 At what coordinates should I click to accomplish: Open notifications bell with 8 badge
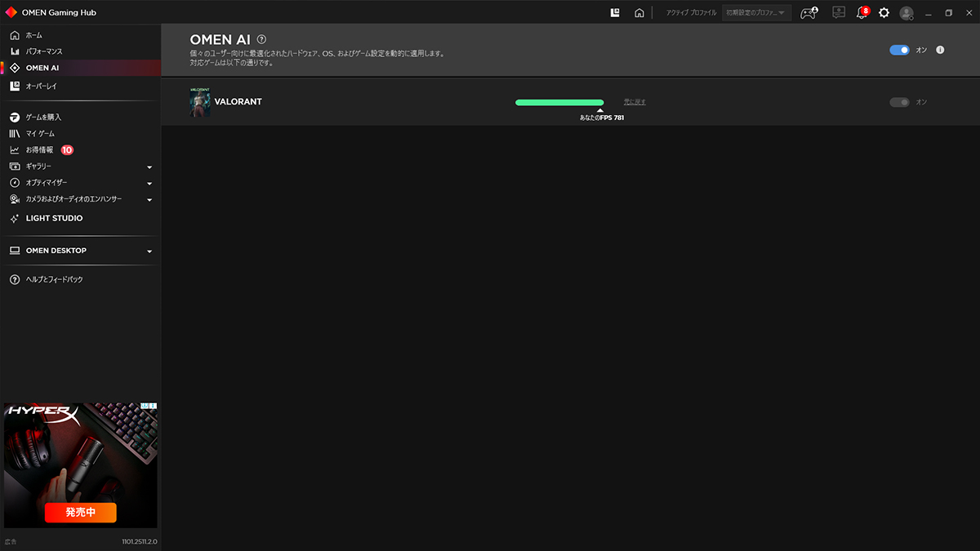coord(862,13)
